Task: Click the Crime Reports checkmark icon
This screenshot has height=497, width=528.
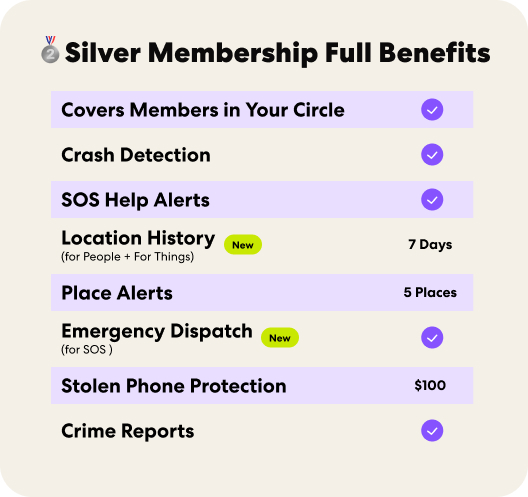Action: click(x=432, y=430)
